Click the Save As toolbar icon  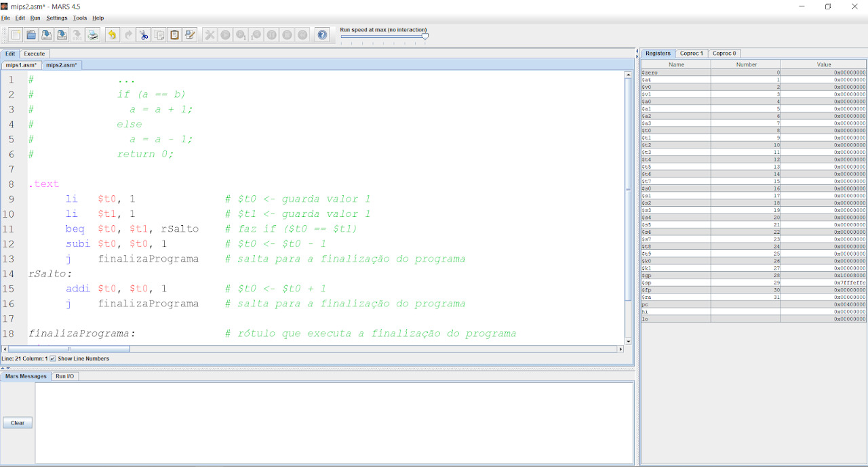[x=62, y=35]
